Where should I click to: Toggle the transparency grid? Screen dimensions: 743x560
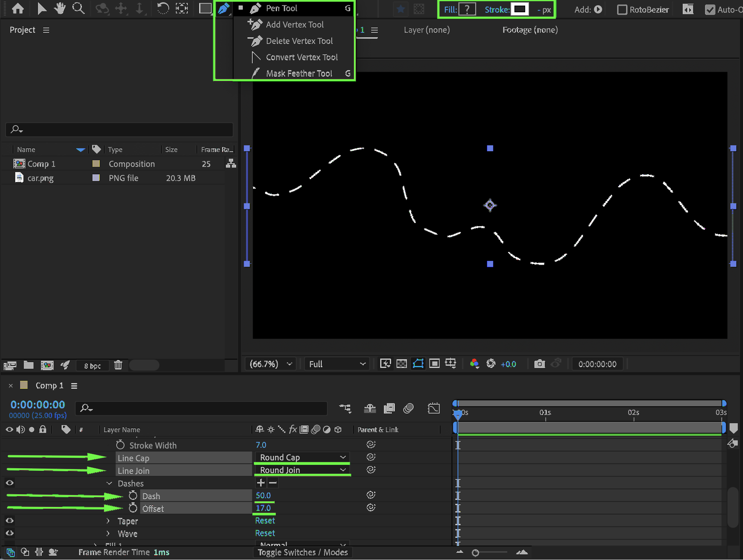click(x=402, y=363)
